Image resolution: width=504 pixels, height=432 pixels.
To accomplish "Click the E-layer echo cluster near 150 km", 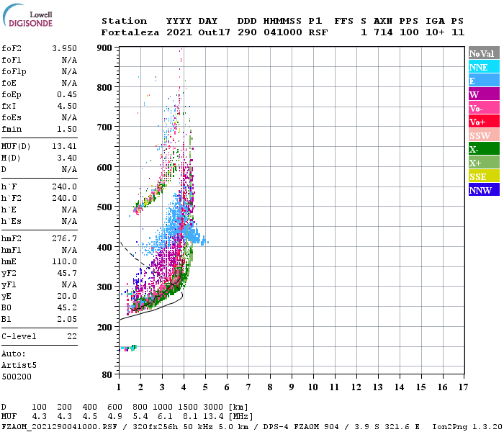I will pyautogui.click(x=128, y=348).
